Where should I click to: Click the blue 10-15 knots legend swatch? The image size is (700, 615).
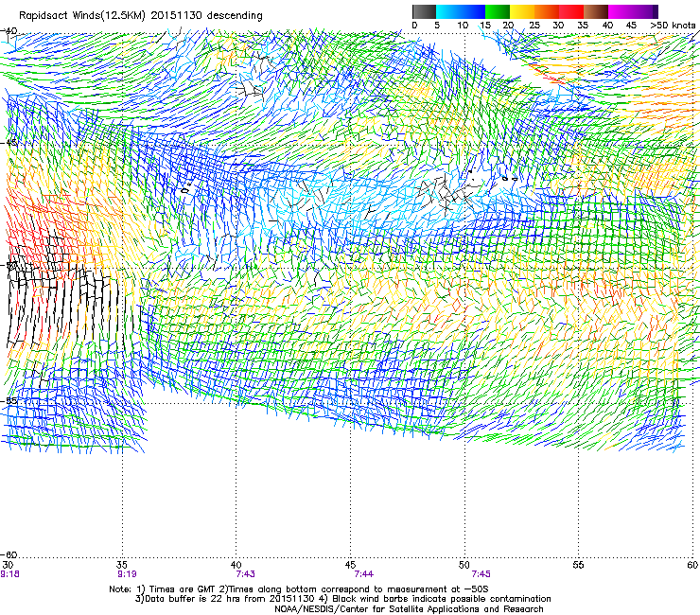[473, 11]
